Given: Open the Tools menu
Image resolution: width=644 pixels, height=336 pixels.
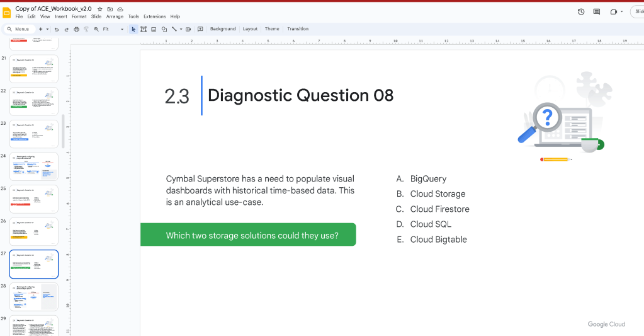Looking at the screenshot, I should [133, 16].
